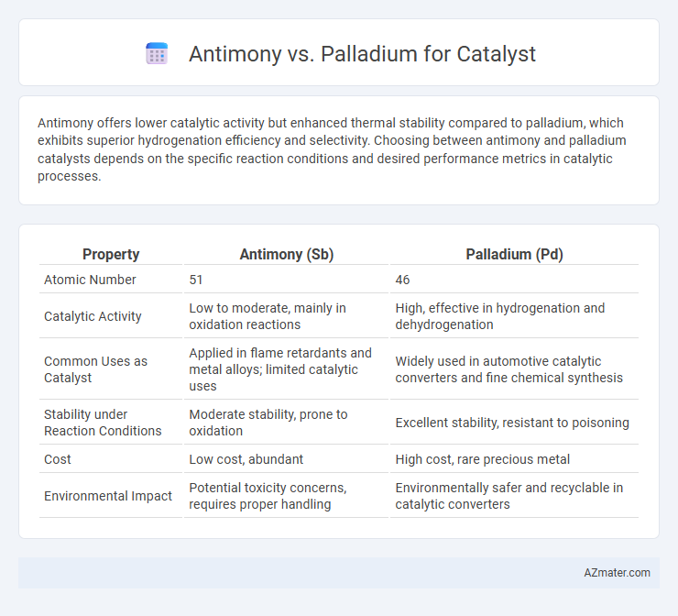The height and width of the screenshot is (616, 678).
Task: Click 'Low to moderate, mainly in oxidation reactions'
Action: (268, 316)
